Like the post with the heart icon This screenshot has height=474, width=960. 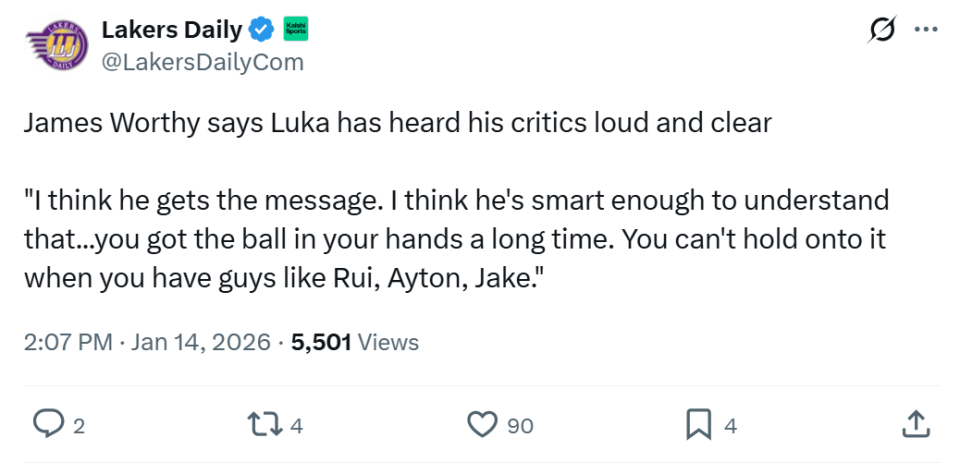(483, 425)
